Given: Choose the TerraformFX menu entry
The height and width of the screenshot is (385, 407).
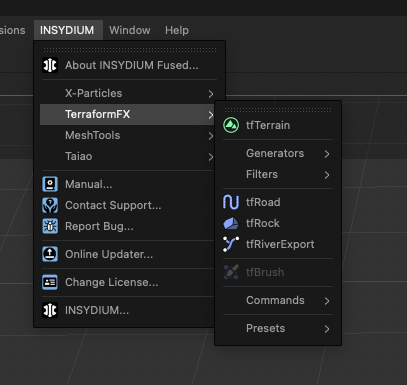Looking at the screenshot, I should [x=128, y=114].
